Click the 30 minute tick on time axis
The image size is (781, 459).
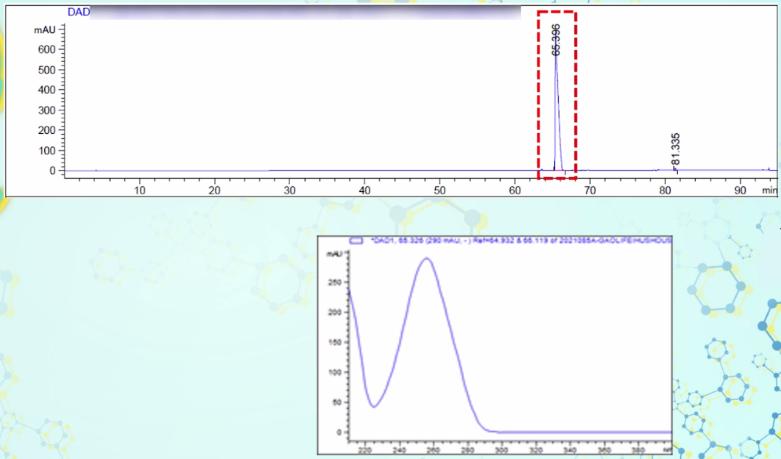[x=289, y=189]
